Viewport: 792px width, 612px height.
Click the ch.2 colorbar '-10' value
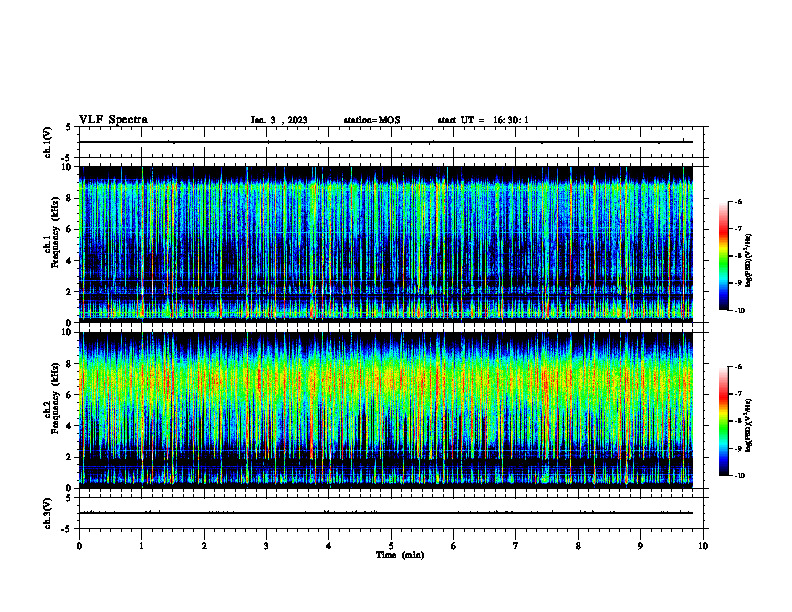(739, 476)
